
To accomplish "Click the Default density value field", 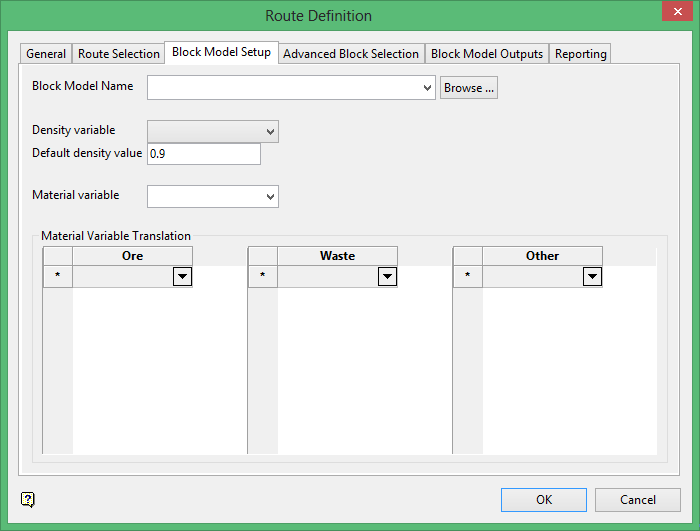I will tap(203, 154).
